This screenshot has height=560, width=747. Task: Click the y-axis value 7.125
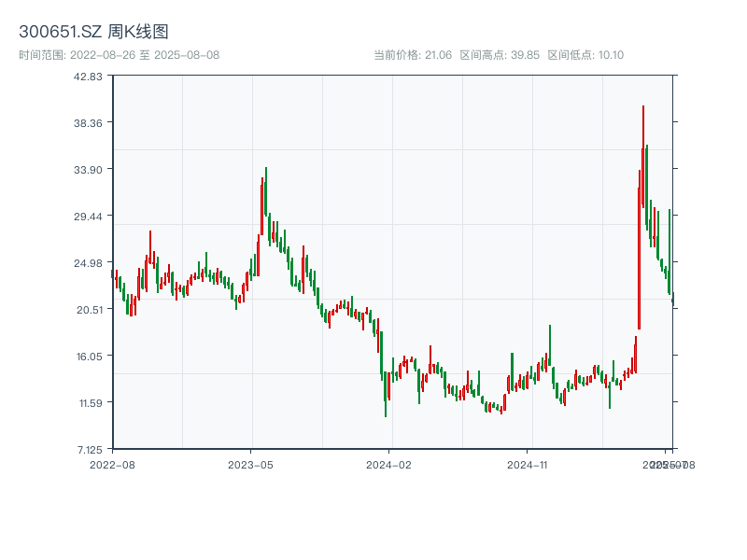pyautogui.click(x=90, y=450)
